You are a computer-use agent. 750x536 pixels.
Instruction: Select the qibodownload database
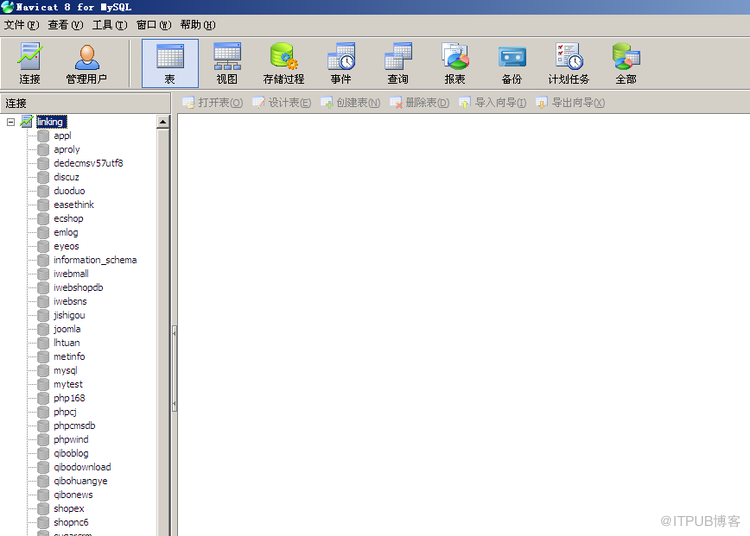(x=82, y=467)
